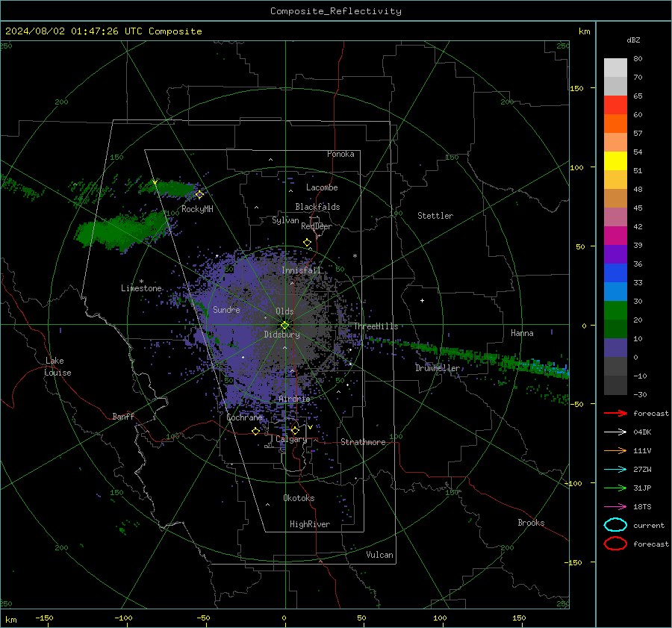Click the current legend label
Screen dimensions: 672x628
coord(649,525)
